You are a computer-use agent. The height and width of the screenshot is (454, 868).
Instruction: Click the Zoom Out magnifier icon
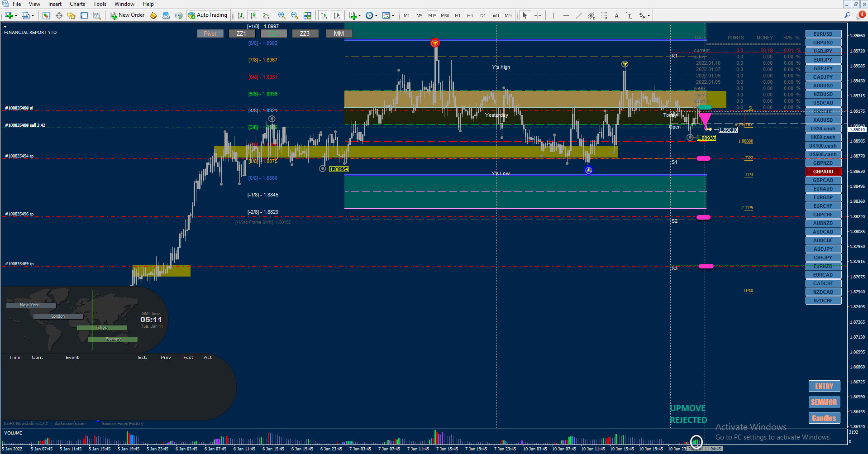click(295, 15)
